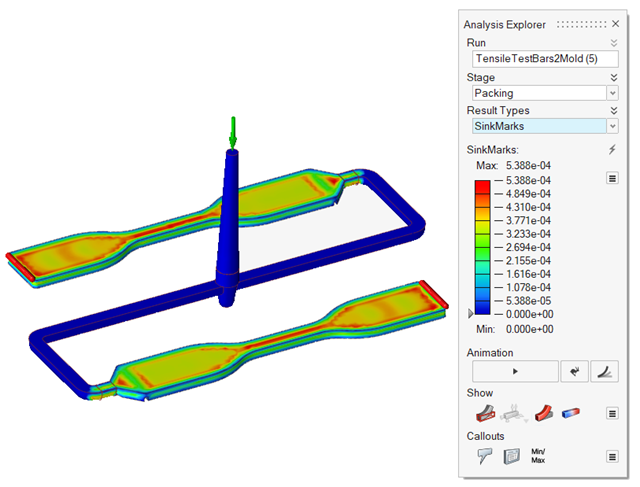This screenshot has height=487, width=640.
Task: Open the Callouts options list menu
Action: (613, 455)
